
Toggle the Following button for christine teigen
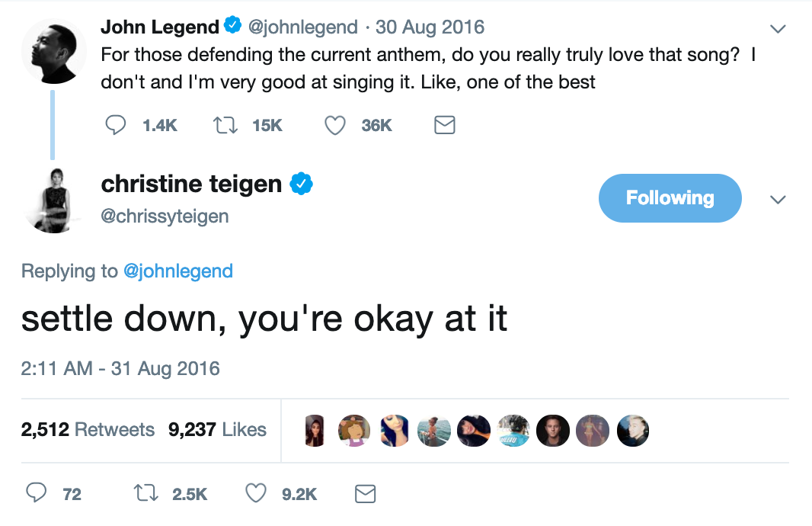pos(670,198)
